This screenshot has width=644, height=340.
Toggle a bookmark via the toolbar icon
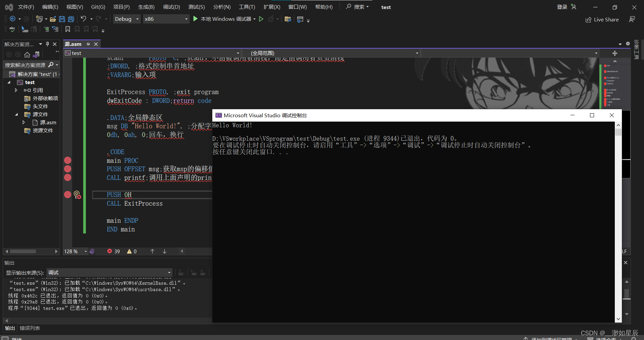pos(68,29)
